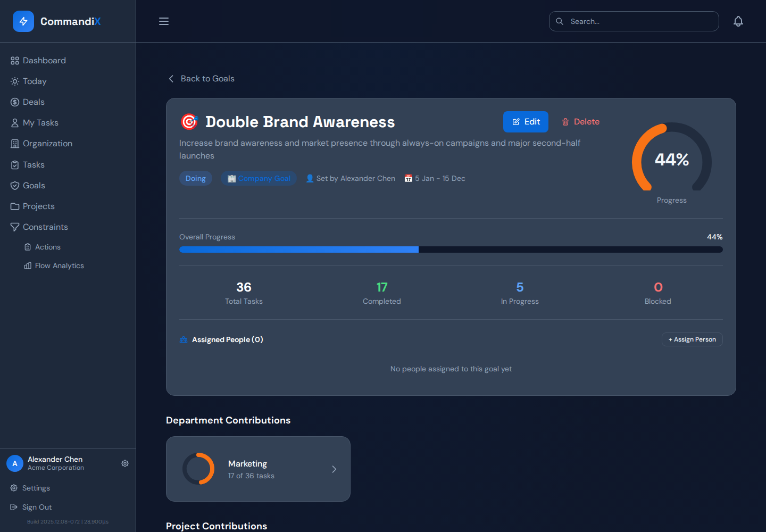Click the Doing status badge

point(196,178)
